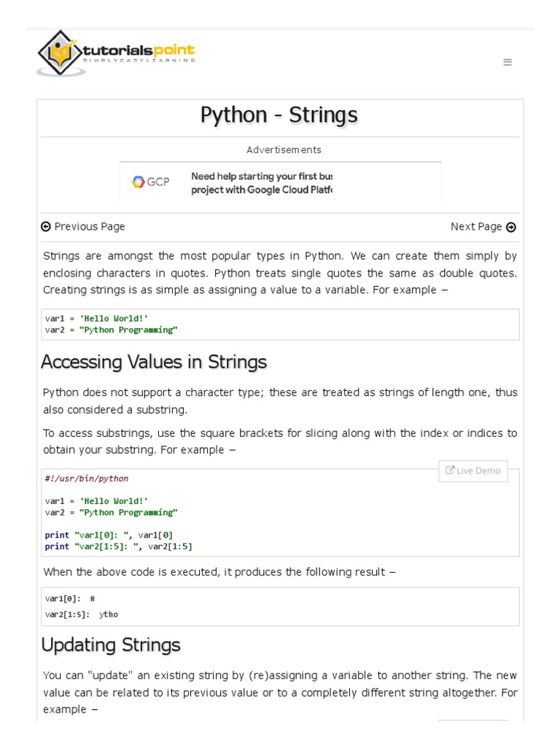
Task: Click the "Accessing Values in Strings" heading
Action: click(x=154, y=362)
